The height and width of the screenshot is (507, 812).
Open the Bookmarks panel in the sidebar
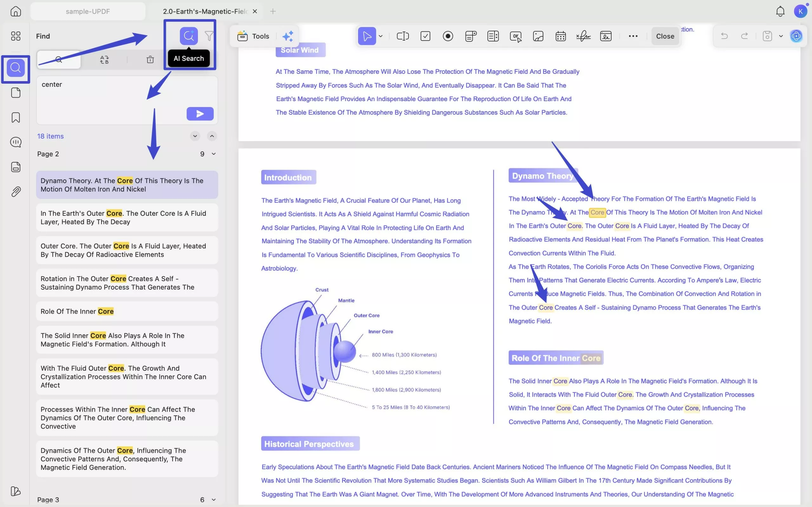[16, 117]
